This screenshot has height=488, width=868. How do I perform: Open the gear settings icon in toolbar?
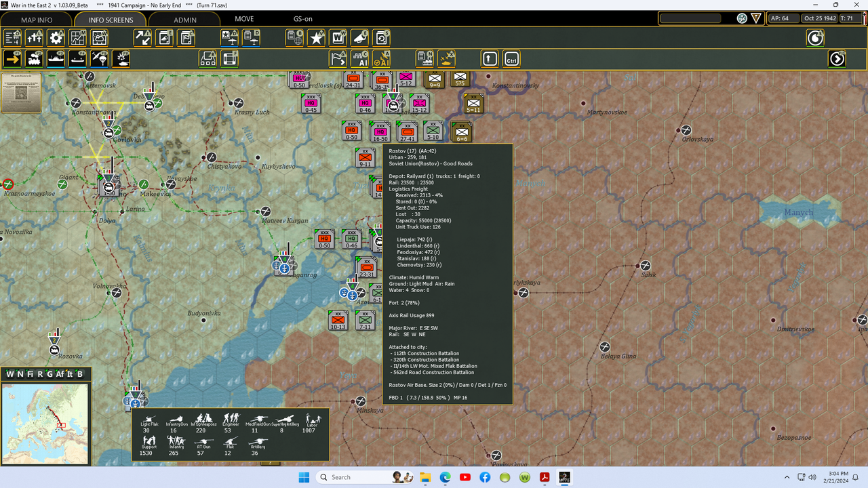(x=56, y=38)
